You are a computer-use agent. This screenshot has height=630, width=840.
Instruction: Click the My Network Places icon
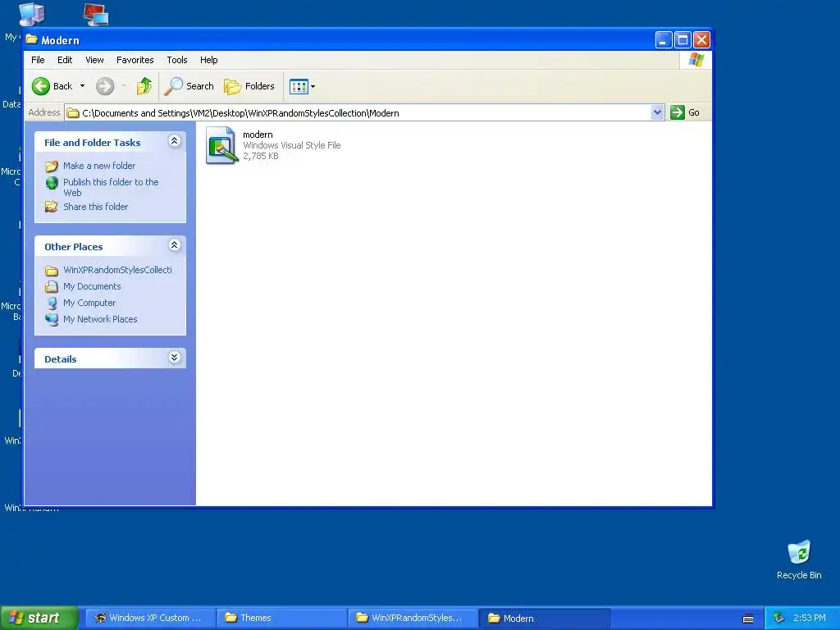point(52,320)
